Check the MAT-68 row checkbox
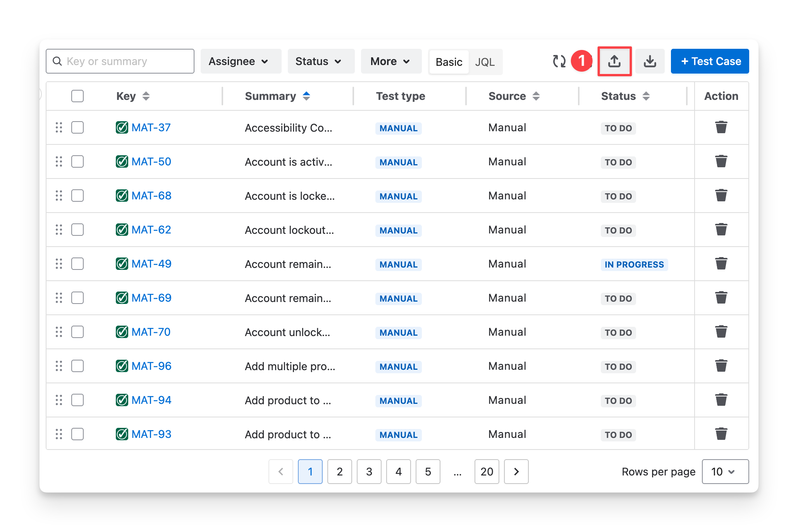Viewport: 798px width, 532px height. [77, 196]
